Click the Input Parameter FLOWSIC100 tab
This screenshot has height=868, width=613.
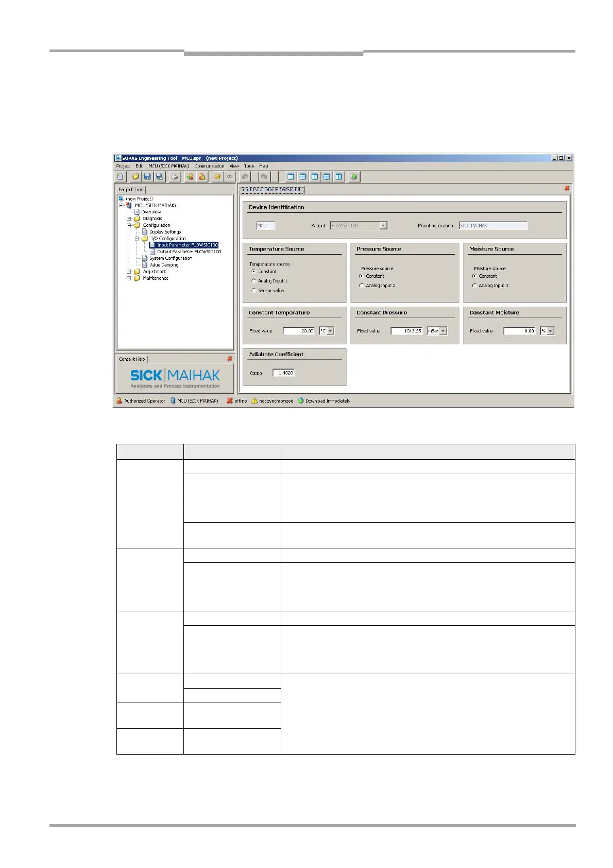(271, 189)
